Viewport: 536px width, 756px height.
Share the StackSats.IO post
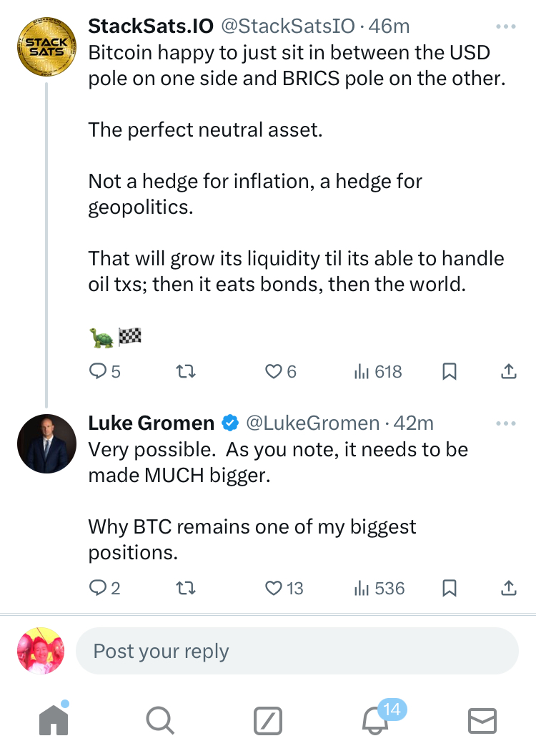click(x=507, y=371)
